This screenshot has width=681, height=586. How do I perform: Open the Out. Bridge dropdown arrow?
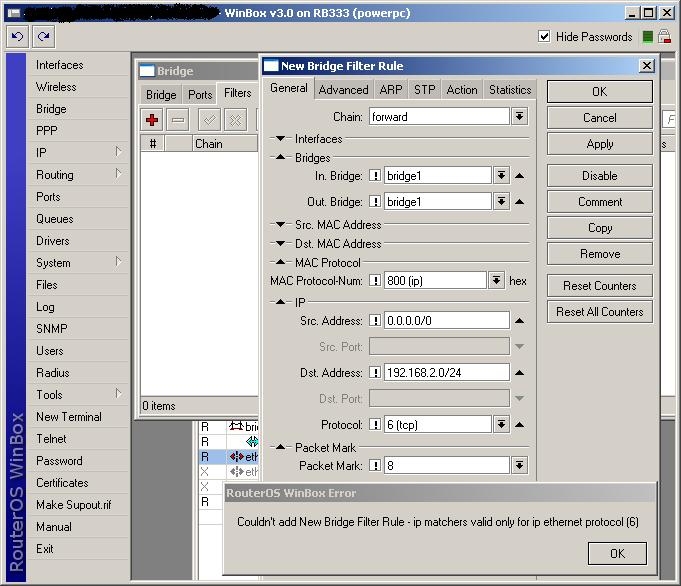[501, 201]
